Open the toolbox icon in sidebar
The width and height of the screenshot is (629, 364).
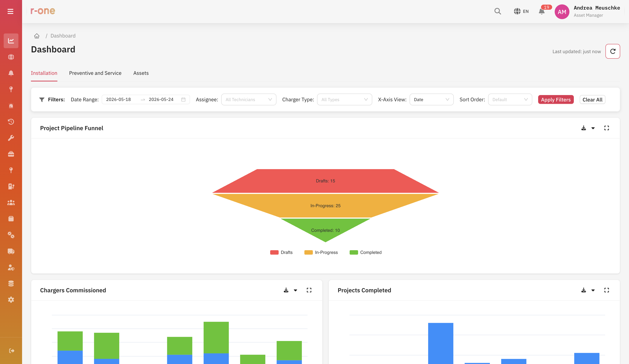[11, 154]
